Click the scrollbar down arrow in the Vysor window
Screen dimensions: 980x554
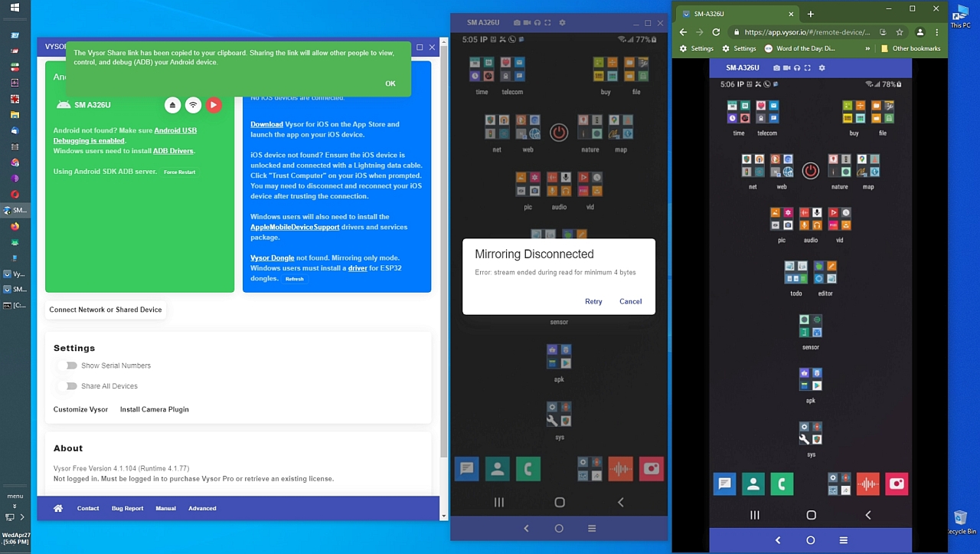tap(443, 516)
